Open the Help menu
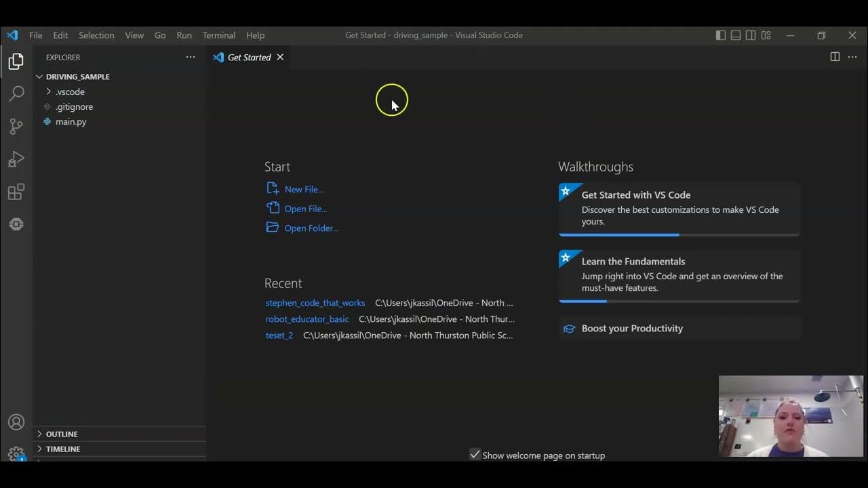 point(255,35)
